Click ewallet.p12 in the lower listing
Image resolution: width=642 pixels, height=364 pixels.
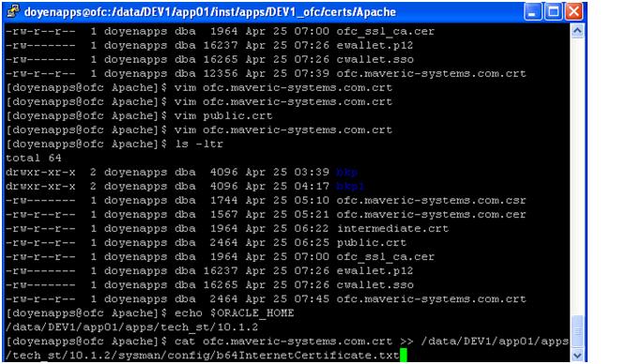tap(374, 271)
